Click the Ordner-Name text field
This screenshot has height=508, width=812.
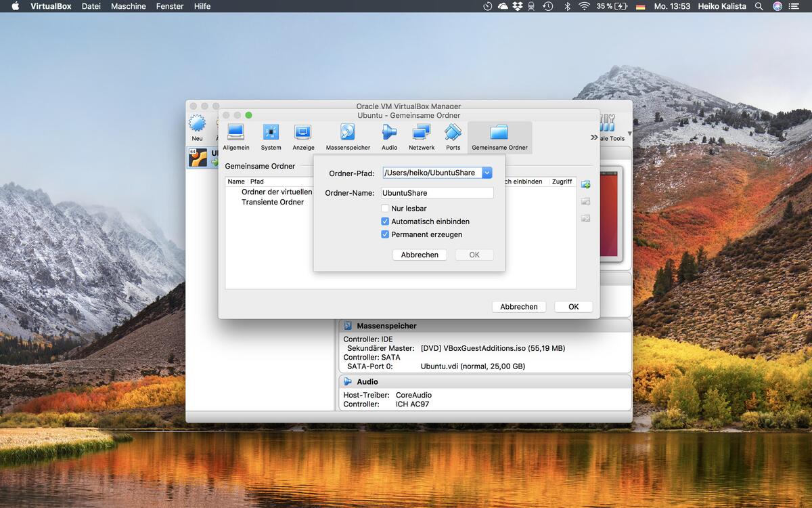pyautogui.click(x=437, y=193)
